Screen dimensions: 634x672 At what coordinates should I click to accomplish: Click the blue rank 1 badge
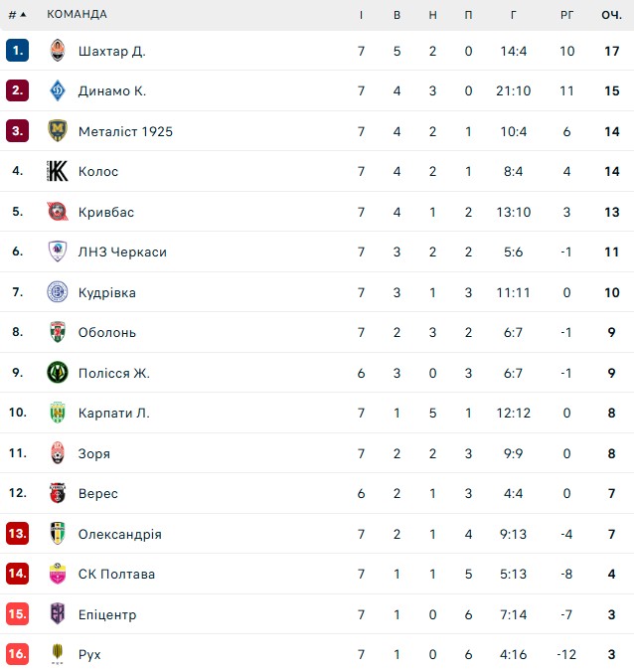click(x=18, y=51)
